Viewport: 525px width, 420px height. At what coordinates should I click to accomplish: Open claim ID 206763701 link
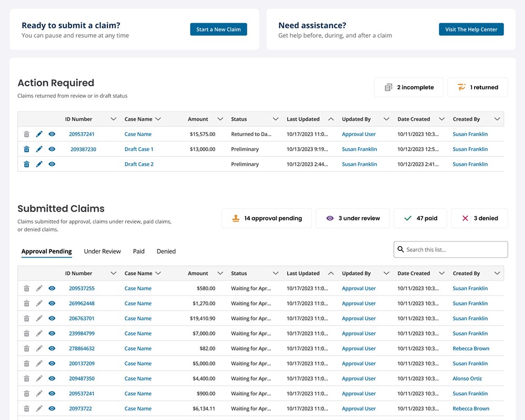click(x=82, y=319)
